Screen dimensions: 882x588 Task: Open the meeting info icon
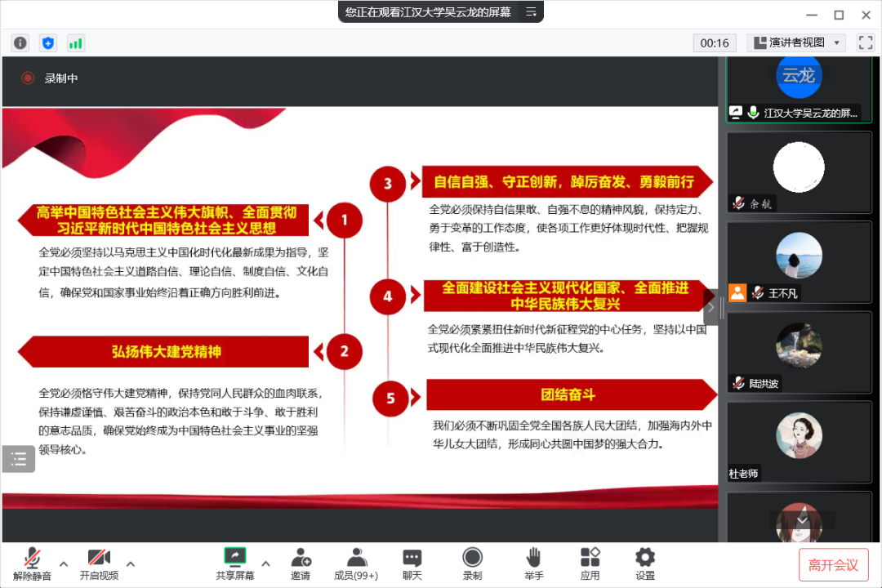point(20,42)
